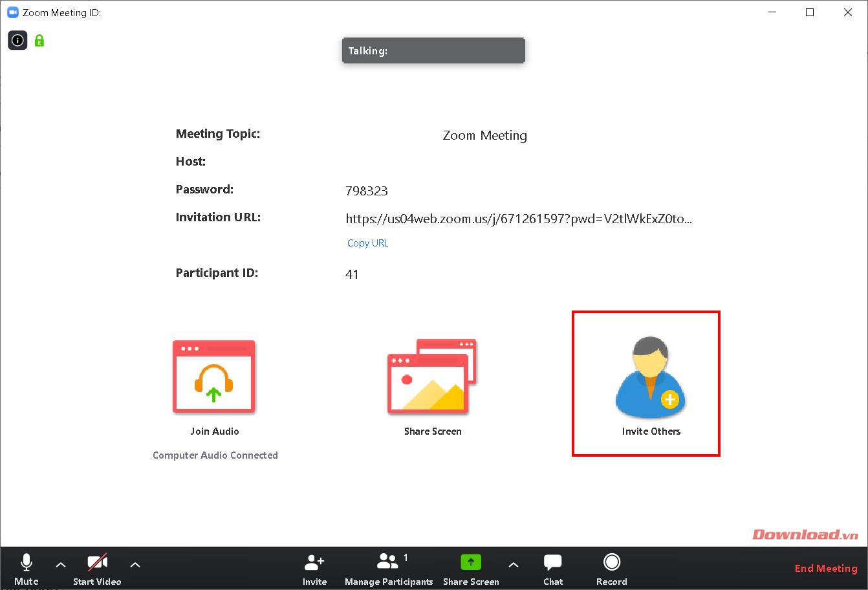
Task: Click the Talking indicator bar
Action: click(x=433, y=51)
